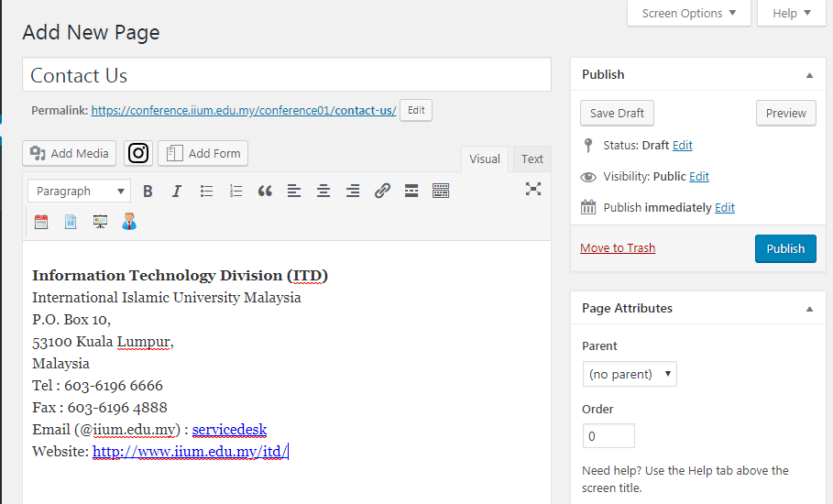Edit the permalink slug
This screenshot has width=833, height=504.
pyautogui.click(x=416, y=110)
